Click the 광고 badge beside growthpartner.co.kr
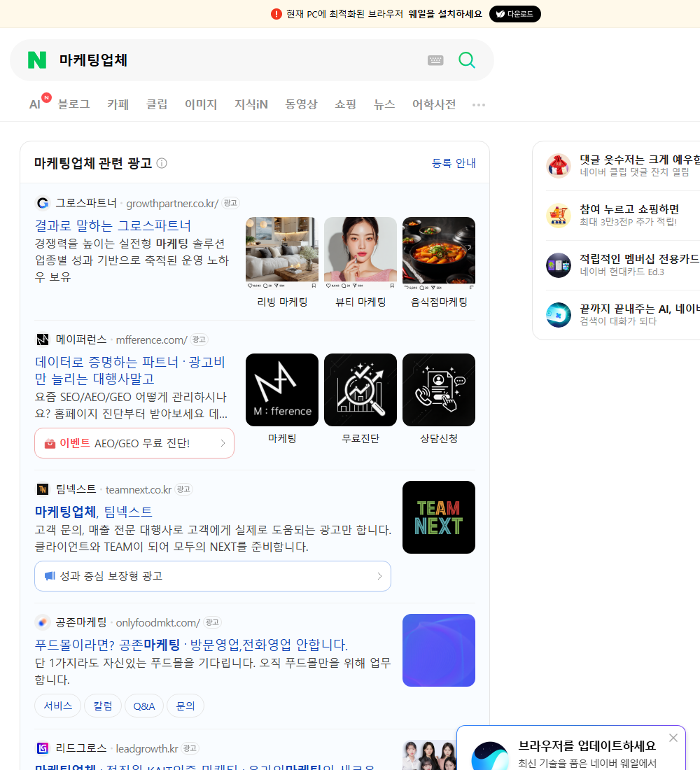700x770 pixels. (230, 203)
